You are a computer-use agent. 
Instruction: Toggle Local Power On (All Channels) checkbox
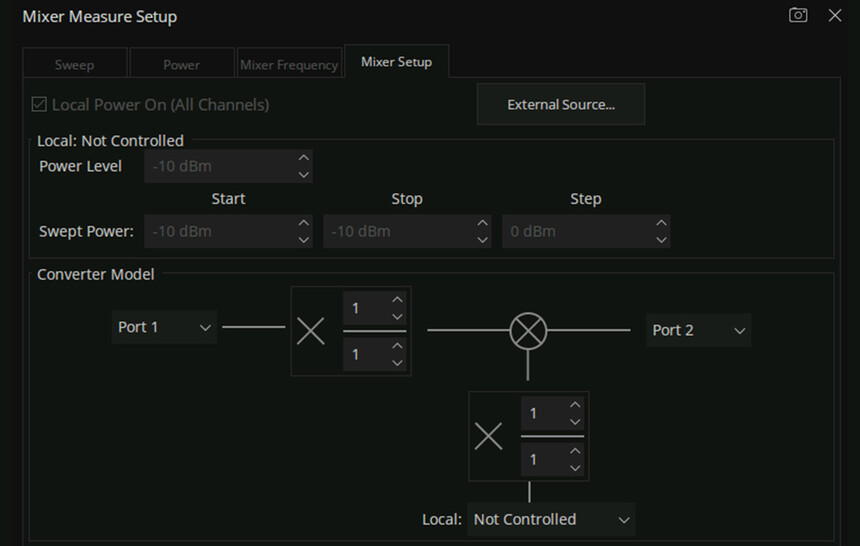click(x=40, y=104)
